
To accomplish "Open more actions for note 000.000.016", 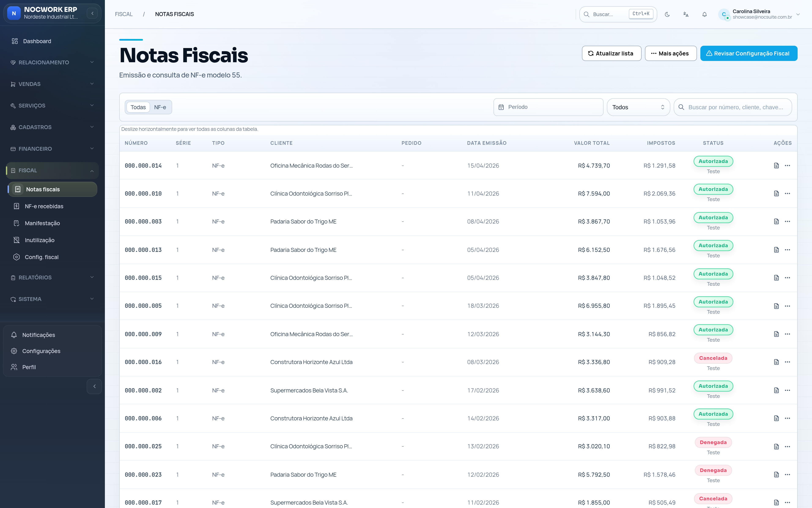I will (787, 362).
